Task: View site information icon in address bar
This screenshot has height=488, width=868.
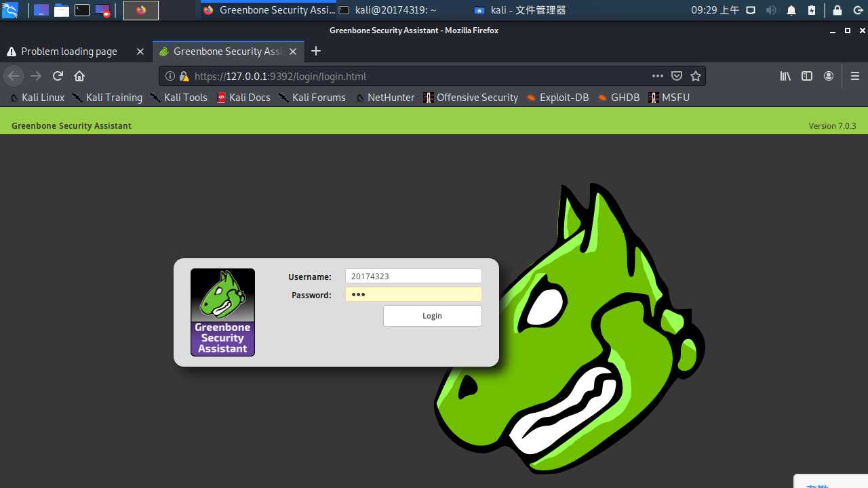Action: pyautogui.click(x=170, y=77)
